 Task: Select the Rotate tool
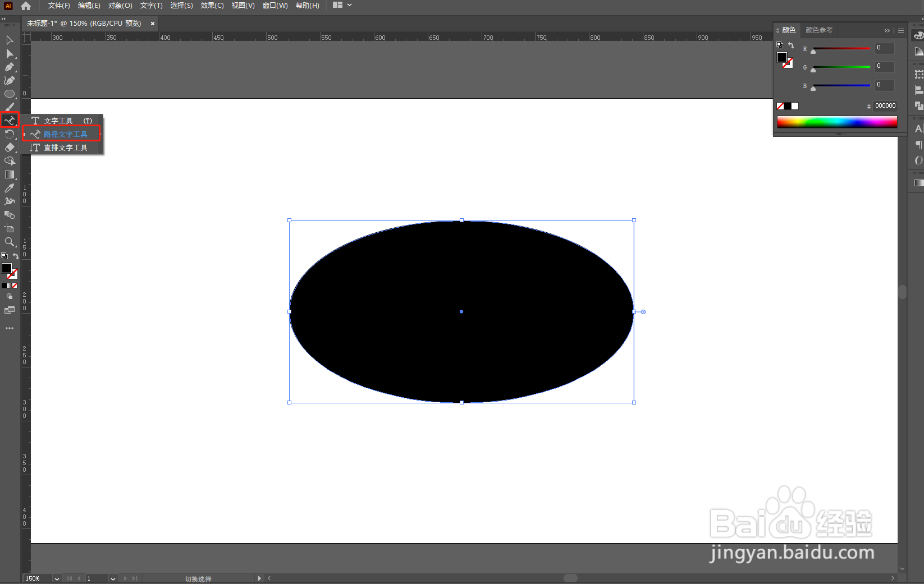(10, 134)
